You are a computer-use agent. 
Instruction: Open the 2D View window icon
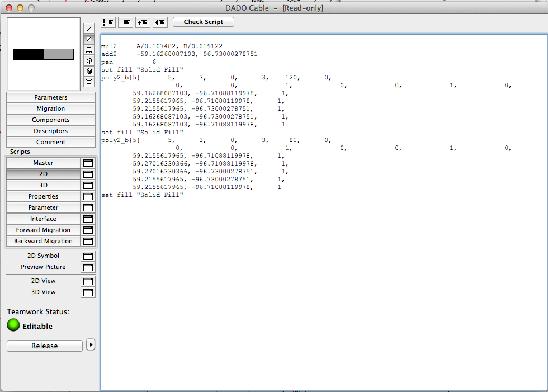tap(88, 281)
